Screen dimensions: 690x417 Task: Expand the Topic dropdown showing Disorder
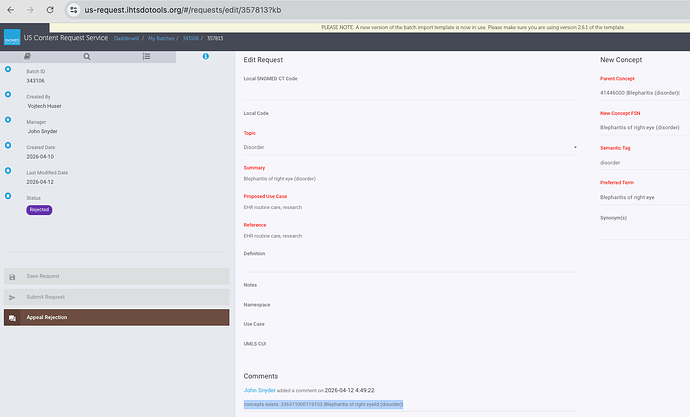410,147
